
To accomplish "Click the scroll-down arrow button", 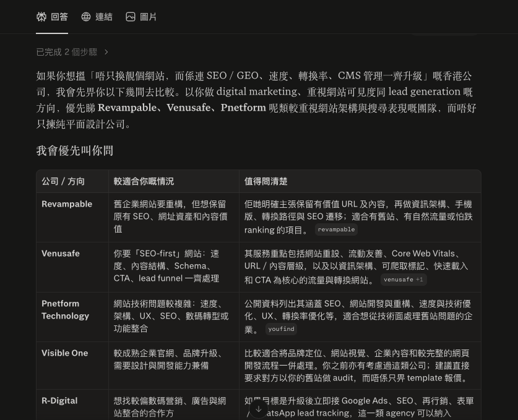I will 258,409.
